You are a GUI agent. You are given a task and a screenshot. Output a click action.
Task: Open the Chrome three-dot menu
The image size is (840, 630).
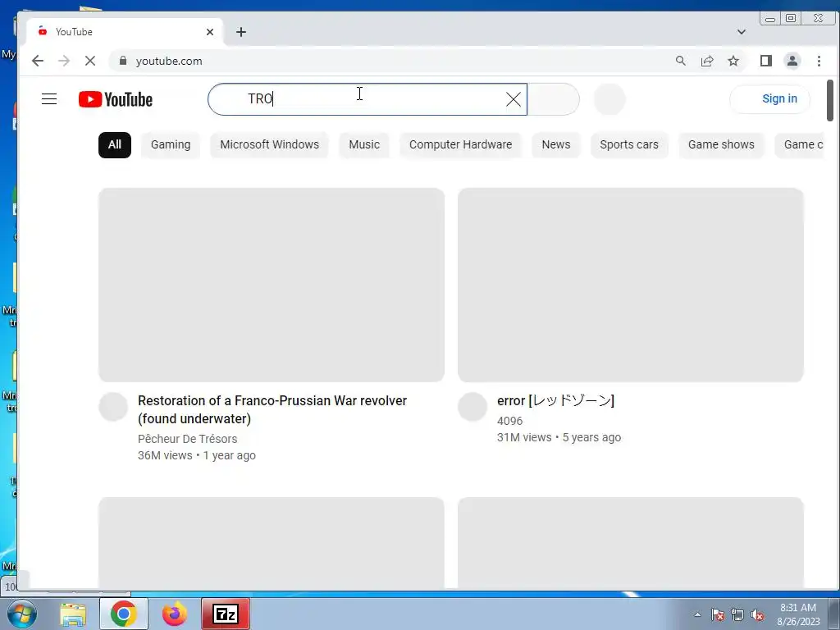tap(819, 61)
